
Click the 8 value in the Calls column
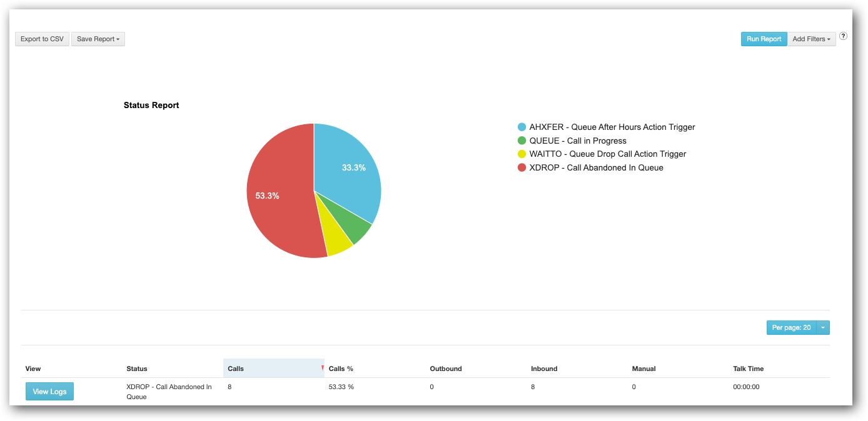[x=230, y=387]
